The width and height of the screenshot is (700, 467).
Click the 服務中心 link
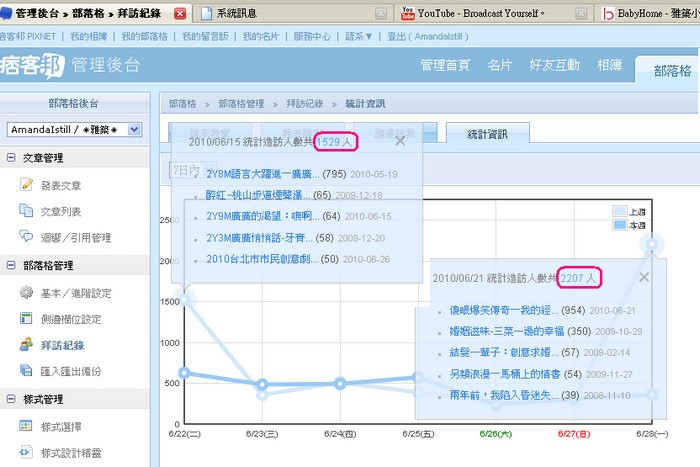click(312, 37)
